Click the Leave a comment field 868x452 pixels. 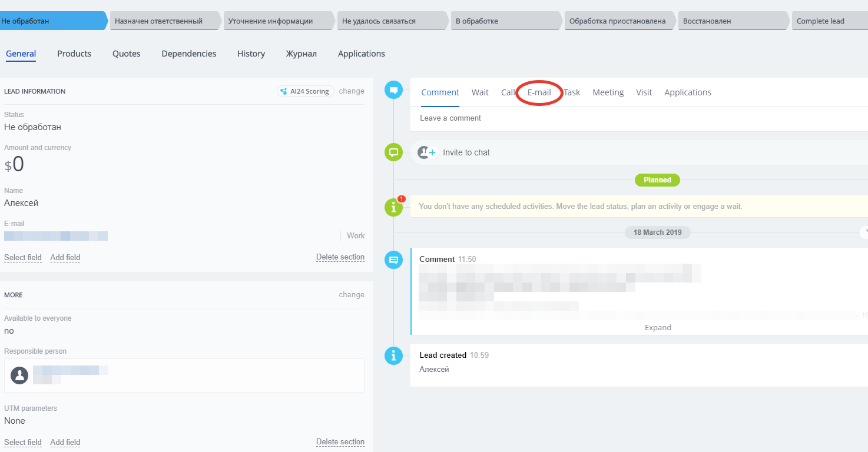point(639,118)
